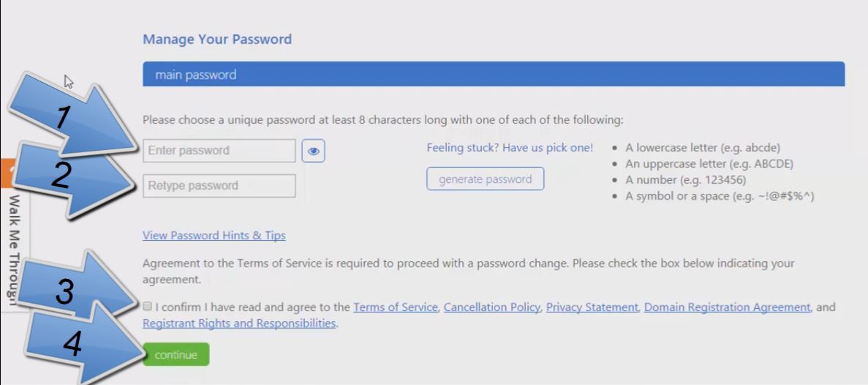Click the blue arrow numbered 2
This screenshot has height=385, width=868.
coord(72,179)
